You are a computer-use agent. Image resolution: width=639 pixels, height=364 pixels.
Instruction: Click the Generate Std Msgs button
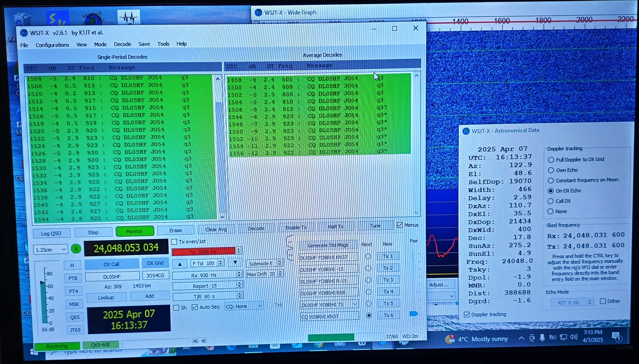tap(328, 245)
